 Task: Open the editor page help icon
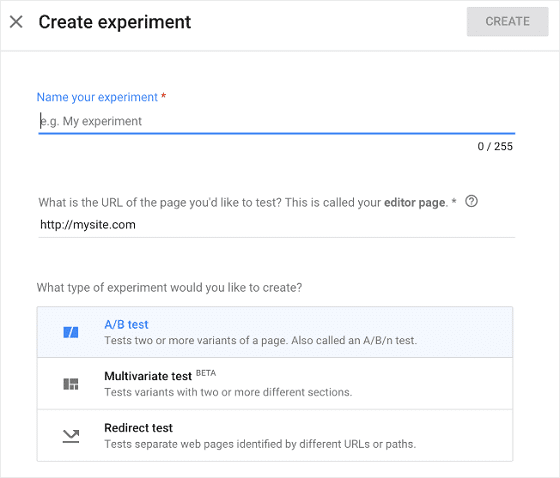[471, 202]
